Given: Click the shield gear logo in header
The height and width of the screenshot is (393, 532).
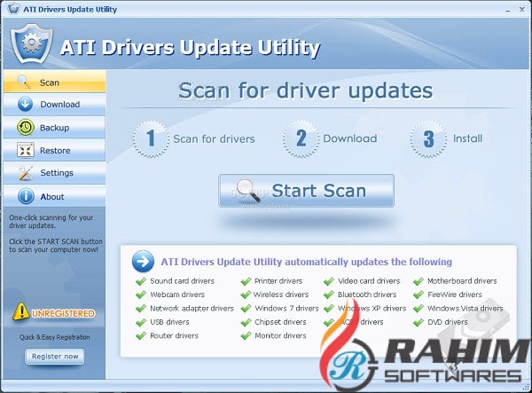Looking at the screenshot, I should tap(32, 43).
